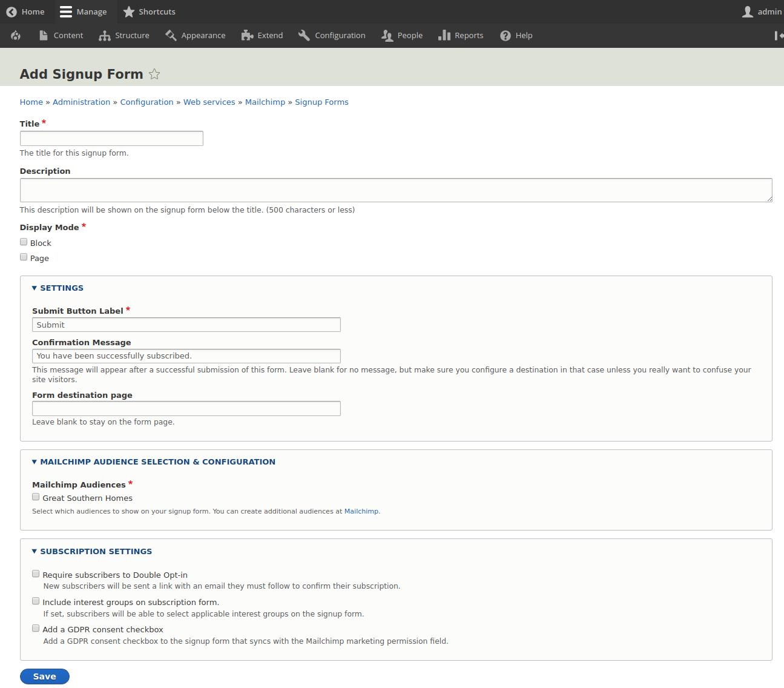Star the Add Signup Form page
This screenshot has width=784, height=688.
click(x=154, y=74)
